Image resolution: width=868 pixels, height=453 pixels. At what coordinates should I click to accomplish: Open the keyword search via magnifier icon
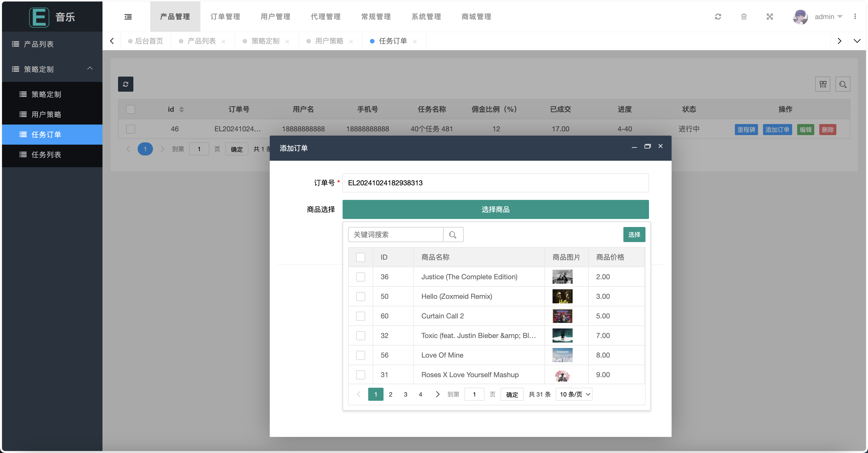click(843, 84)
